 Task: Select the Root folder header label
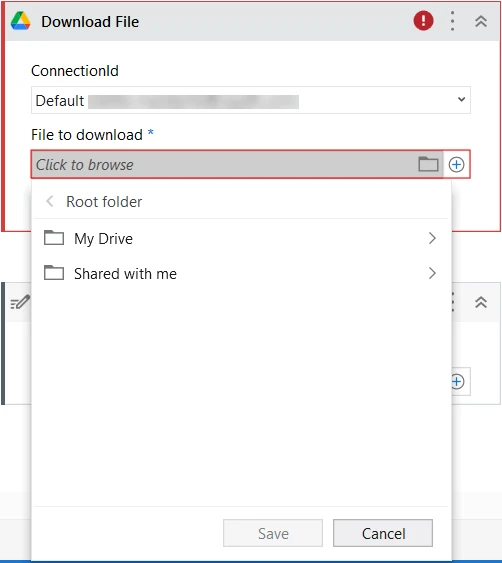point(104,202)
